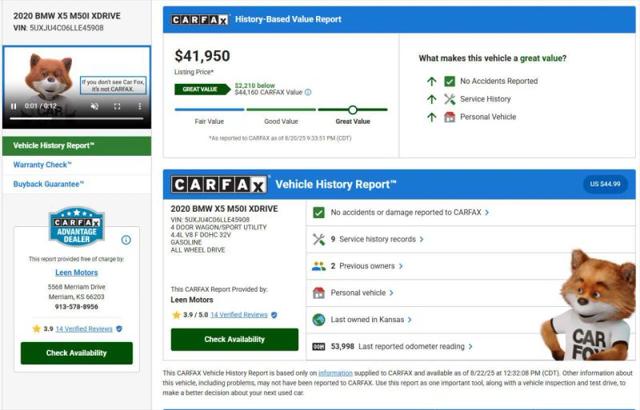Click Check Availability in the dealer sidebar card
640x410 pixels.
pyautogui.click(x=77, y=353)
